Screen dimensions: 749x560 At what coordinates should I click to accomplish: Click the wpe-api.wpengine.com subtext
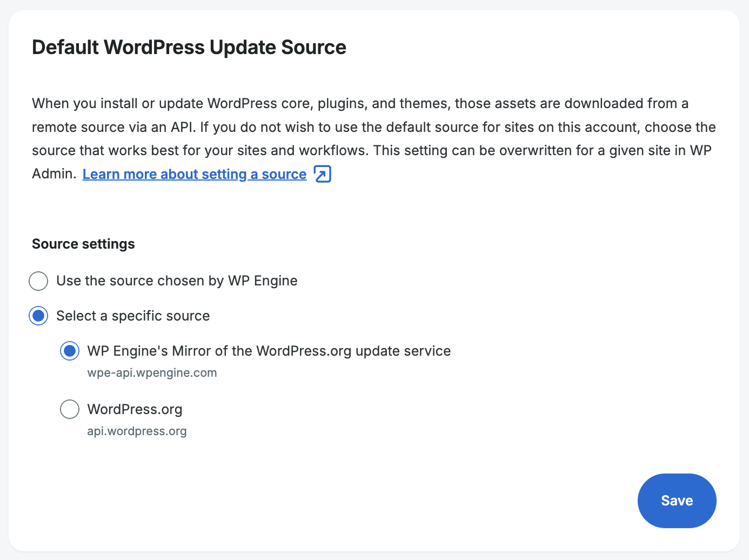pos(152,373)
